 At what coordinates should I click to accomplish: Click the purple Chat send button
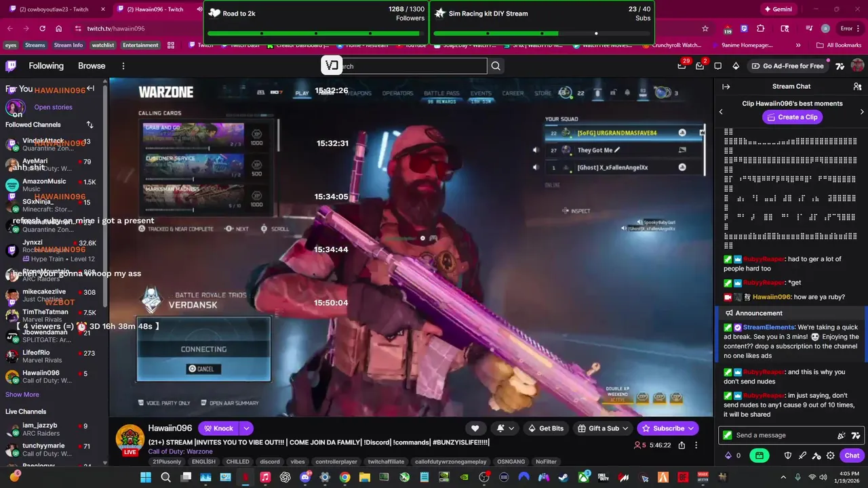pyautogui.click(x=852, y=455)
